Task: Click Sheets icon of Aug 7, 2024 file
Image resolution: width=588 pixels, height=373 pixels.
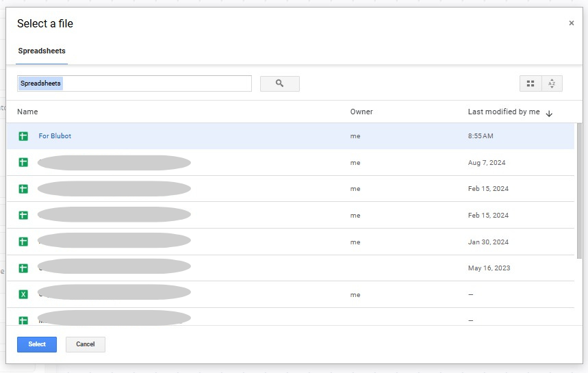Action: [23, 162]
